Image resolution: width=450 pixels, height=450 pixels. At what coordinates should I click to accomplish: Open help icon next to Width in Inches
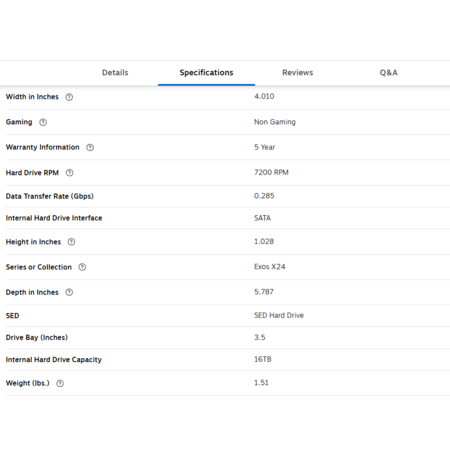coord(69,97)
